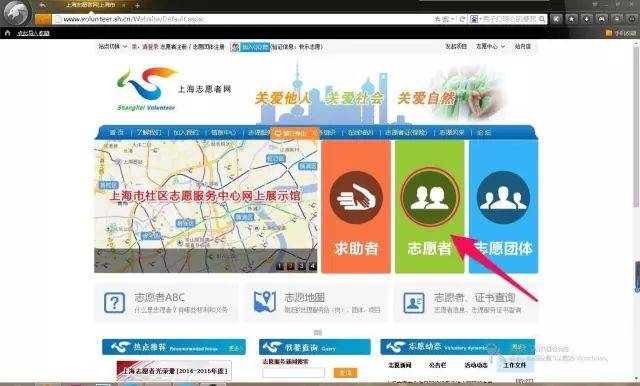Click the 志愿服务新闻搜索 input field

[x=293, y=373]
